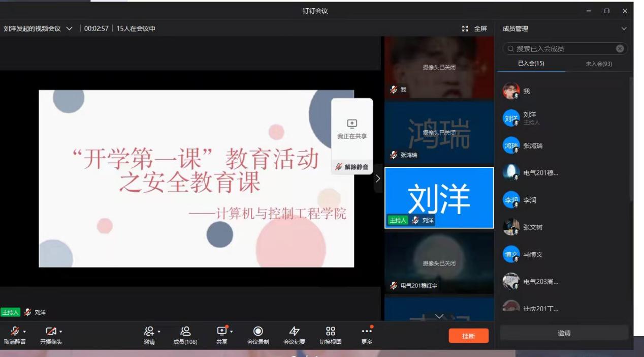Image resolution: width=644 pixels, height=357 pixels.
Task: Select the 已入会(15) tab
Action: (x=531, y=64)
